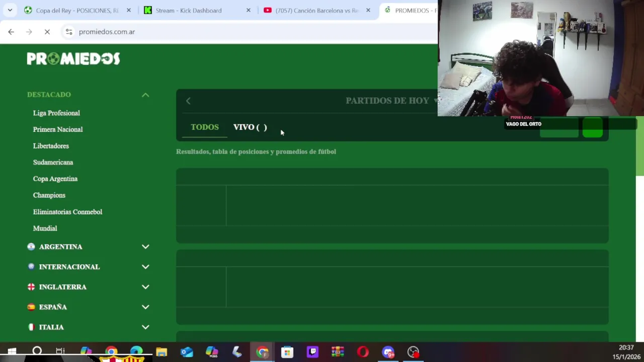Open Partidos de Hoy date dropdown
644x362 pixels.
(391, 101)
